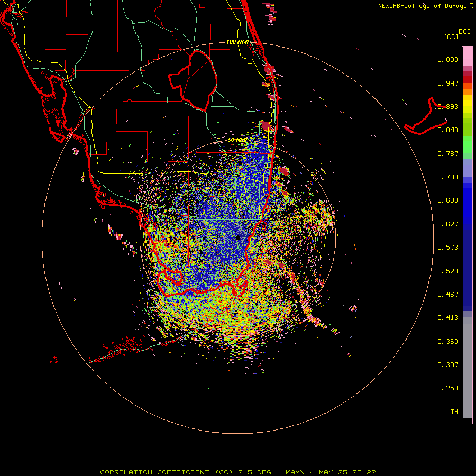
Task: Click the 0.360 scale value
Action: (x=448, y=341)
